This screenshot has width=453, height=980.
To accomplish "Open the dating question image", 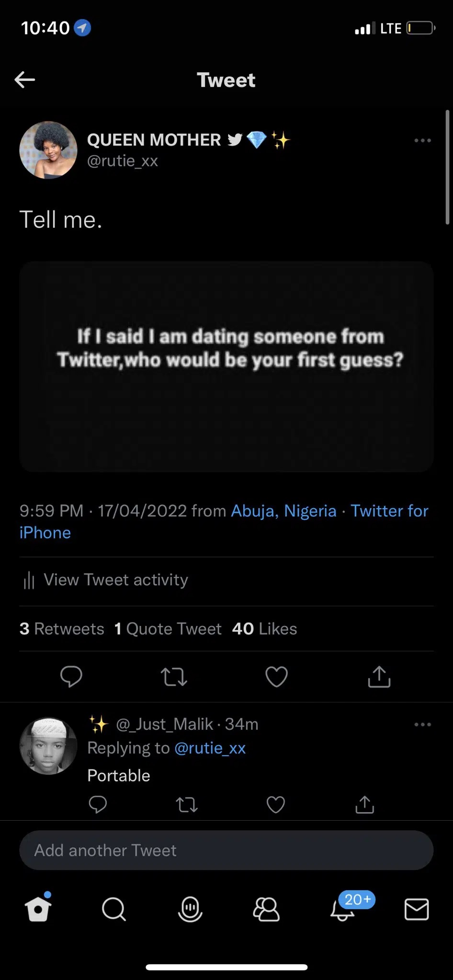I will click(x=226, y=367).
